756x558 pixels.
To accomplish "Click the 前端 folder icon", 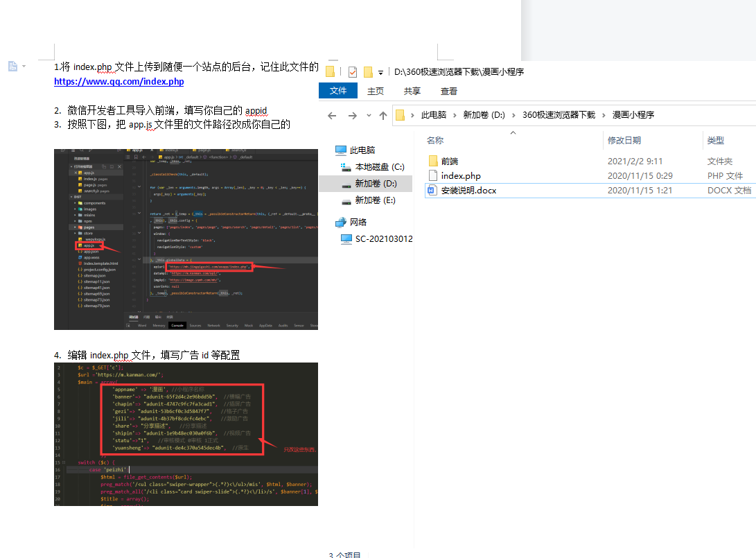I will [x=433, y=161].
